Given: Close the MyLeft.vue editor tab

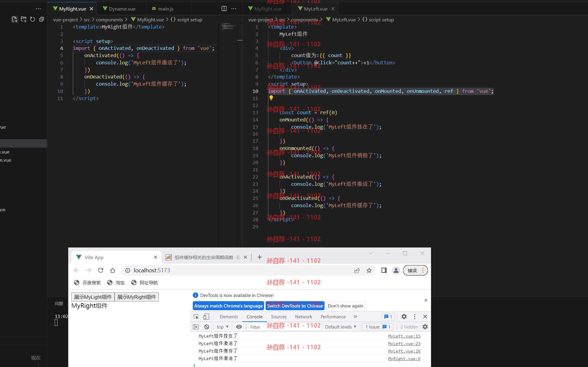Looking at the screenshot, I should (333, 9).
